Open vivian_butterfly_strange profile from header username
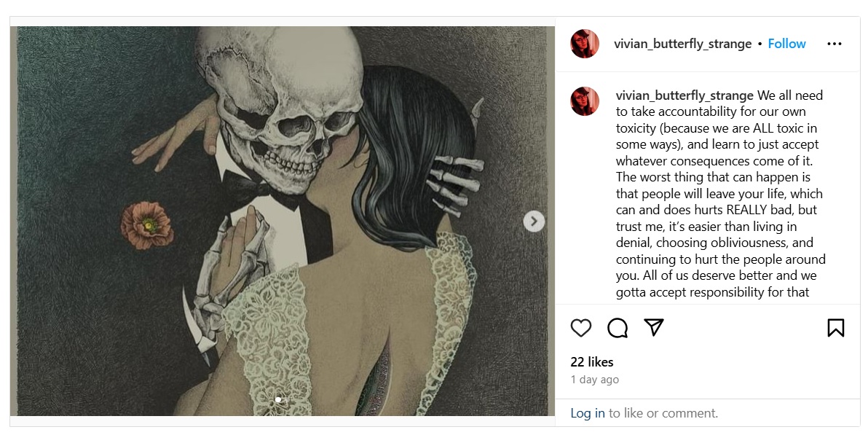The image size is (868, 435). point(682,44)
